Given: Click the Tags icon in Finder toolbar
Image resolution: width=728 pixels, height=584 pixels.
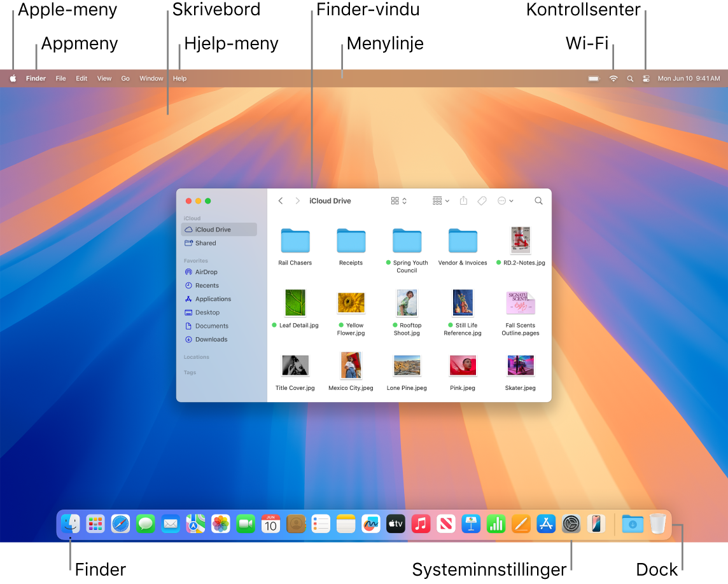Looking at the screenshot, I should click(482, 200).
